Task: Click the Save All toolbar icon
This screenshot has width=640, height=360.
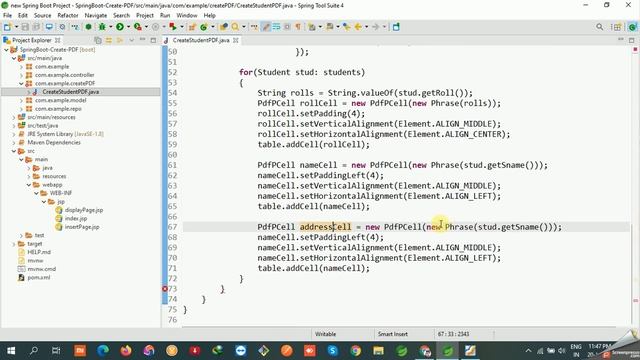Action: (36, 27)
